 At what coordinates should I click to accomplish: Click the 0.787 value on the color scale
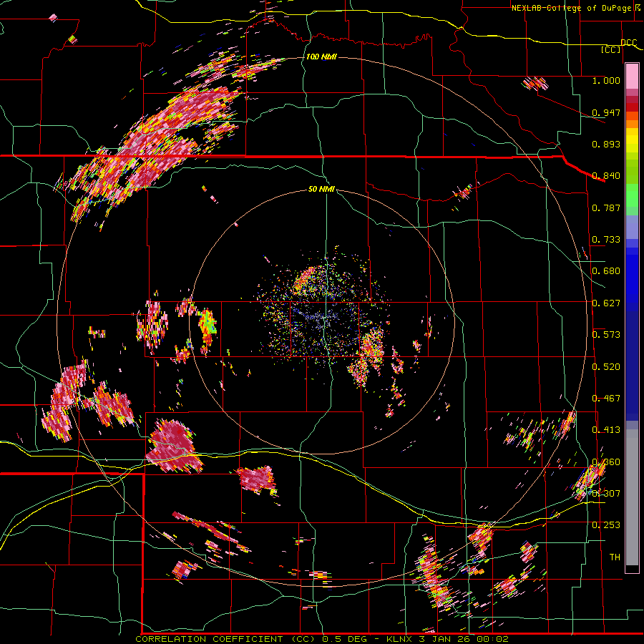pyautogui.click(x=606, y=208)
